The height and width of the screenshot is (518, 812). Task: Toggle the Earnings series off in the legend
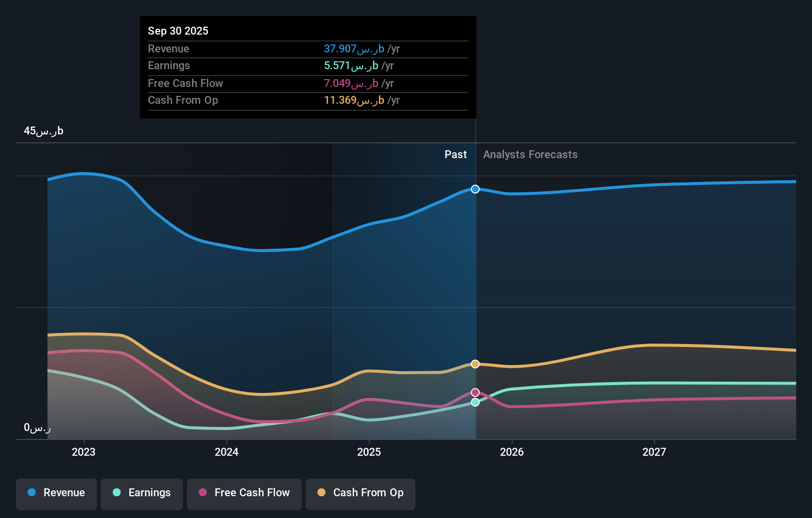coord(141,494)
